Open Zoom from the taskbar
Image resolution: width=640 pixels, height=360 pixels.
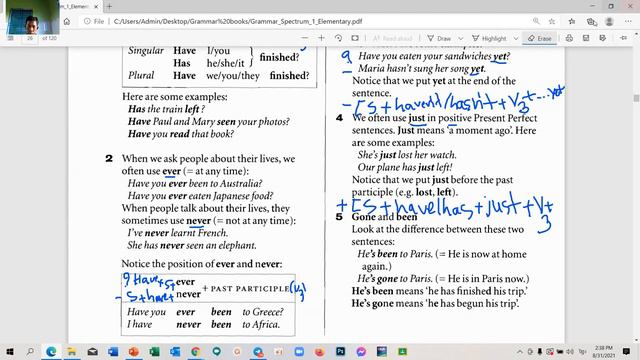coord(299,351)
